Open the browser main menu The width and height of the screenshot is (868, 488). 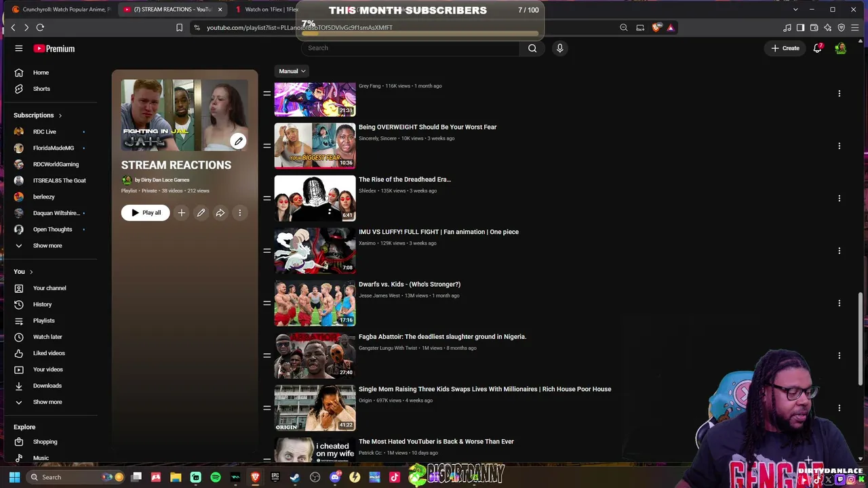coord(855,28)
